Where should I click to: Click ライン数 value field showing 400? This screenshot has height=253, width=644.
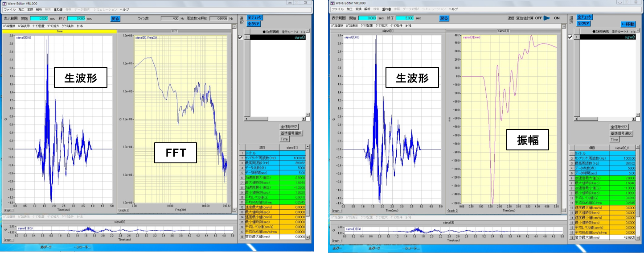[169, 19]
